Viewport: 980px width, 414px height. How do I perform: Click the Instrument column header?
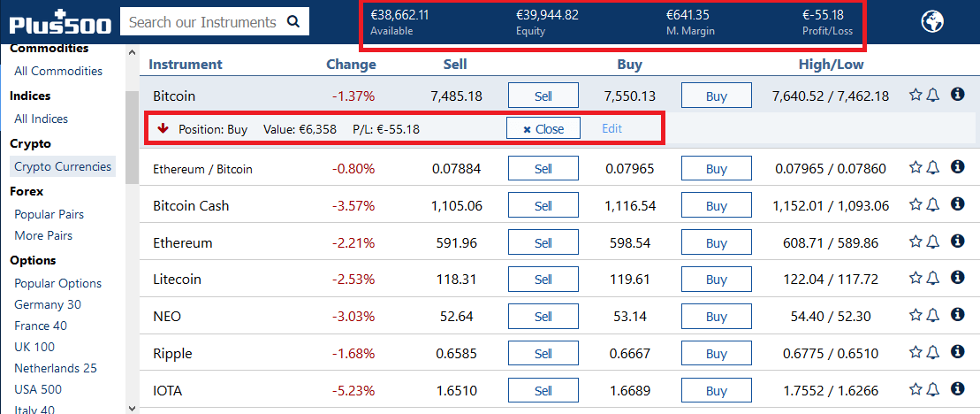tap(186, 64)
